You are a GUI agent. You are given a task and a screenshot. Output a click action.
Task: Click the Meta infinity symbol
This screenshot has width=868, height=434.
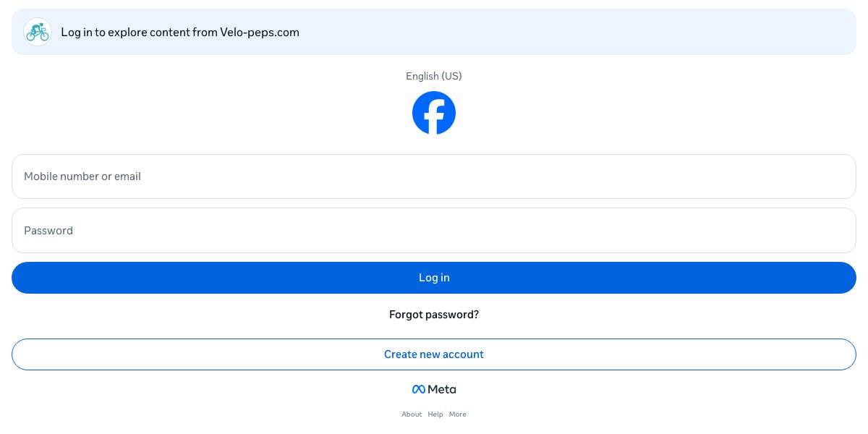tap(418, 389)
